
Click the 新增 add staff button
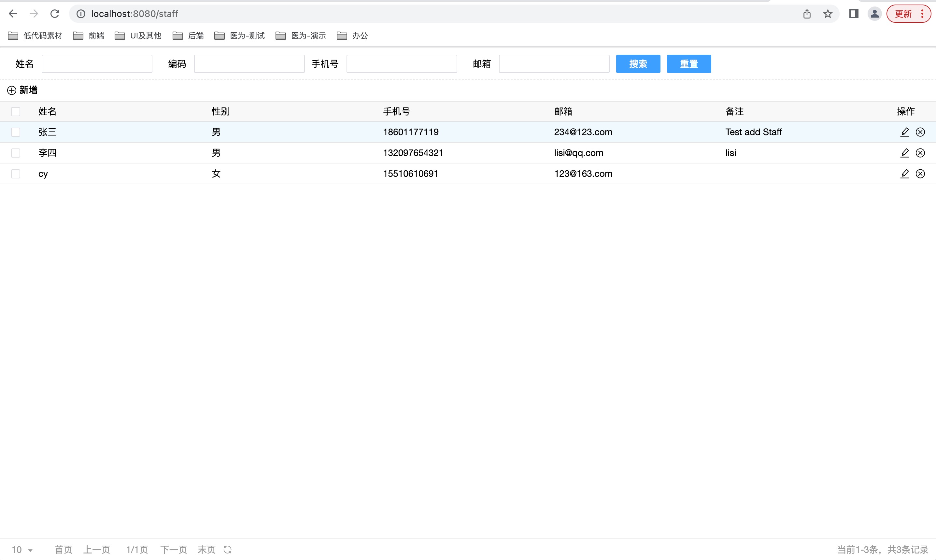pyautogui.click(x=23, y=90)
